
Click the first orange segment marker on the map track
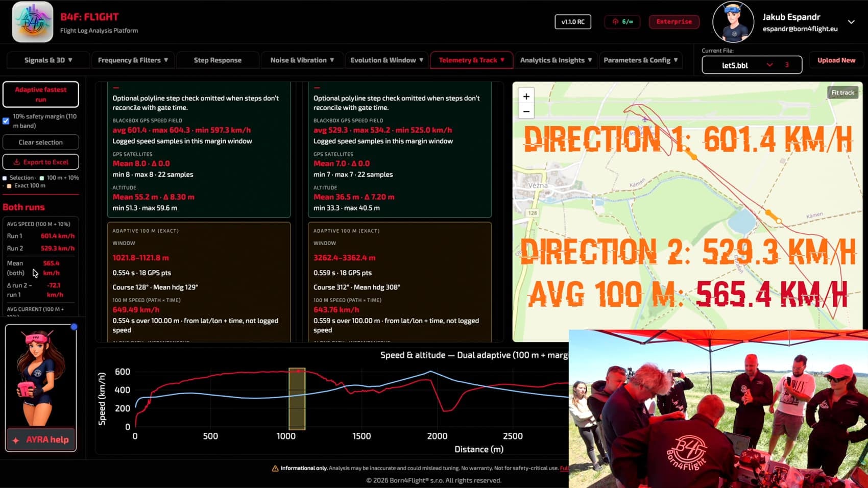pyautogui.click(x=690, y=155)
